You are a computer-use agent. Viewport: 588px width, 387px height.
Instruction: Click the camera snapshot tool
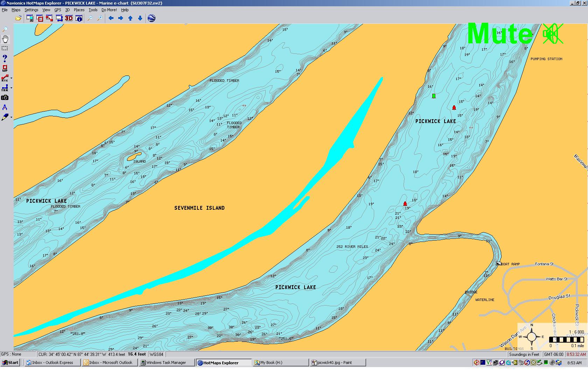point(5,98)
